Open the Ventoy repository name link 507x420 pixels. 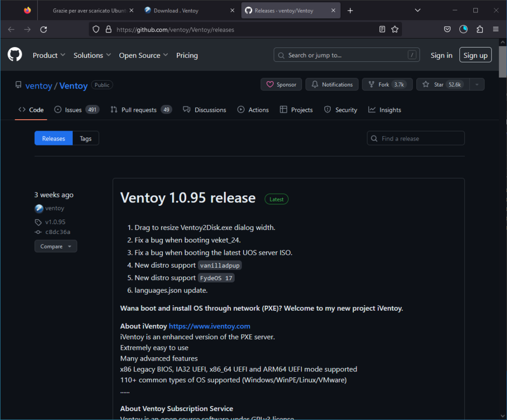click(73, 86)
